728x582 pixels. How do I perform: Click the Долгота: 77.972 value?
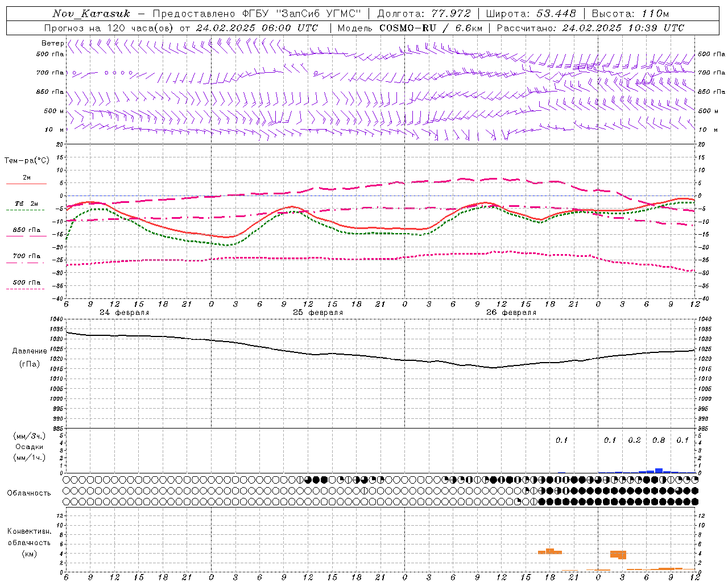[x=424, y=14]
